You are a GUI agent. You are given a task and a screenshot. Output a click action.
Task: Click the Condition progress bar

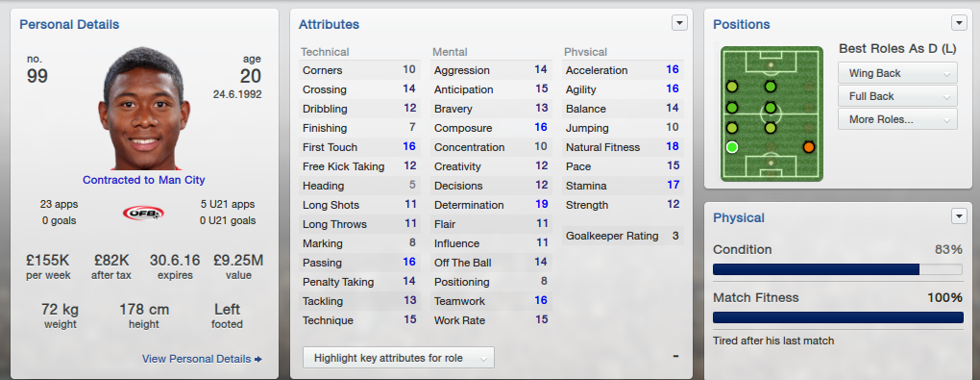pyautogui.click(x=838, y=269)
